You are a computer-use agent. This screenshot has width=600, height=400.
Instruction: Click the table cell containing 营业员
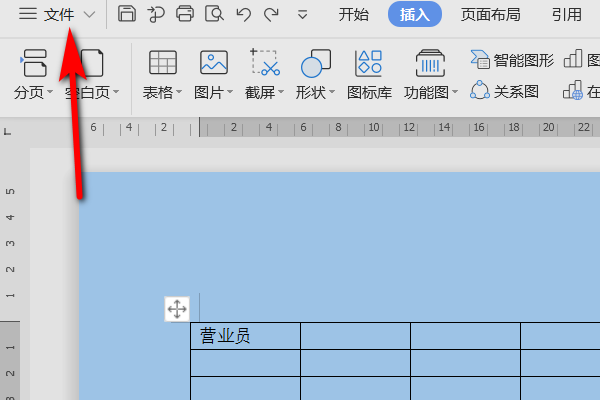tap(245, 336)
